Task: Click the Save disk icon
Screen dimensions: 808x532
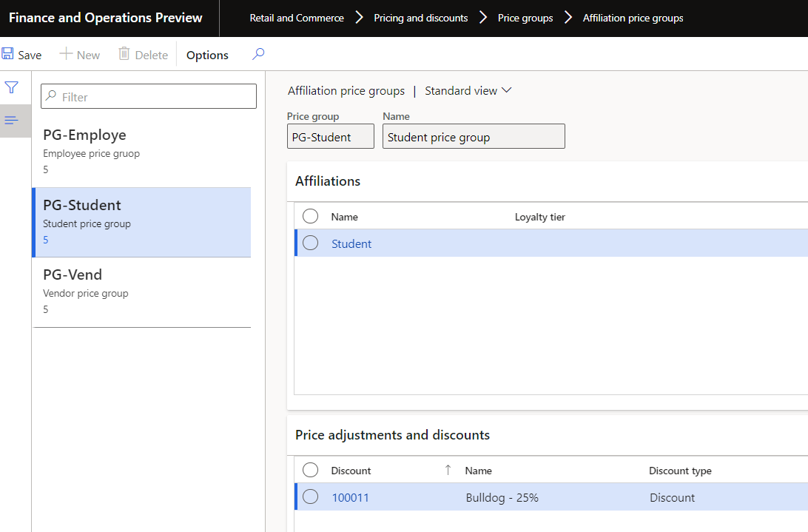Action: click(8, 54)
